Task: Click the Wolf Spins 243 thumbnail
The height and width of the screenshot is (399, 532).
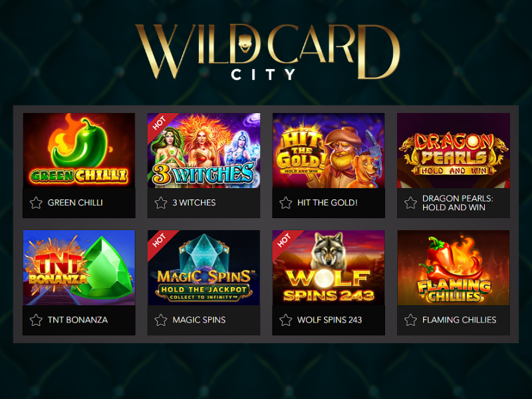Action: click(329, 268)
